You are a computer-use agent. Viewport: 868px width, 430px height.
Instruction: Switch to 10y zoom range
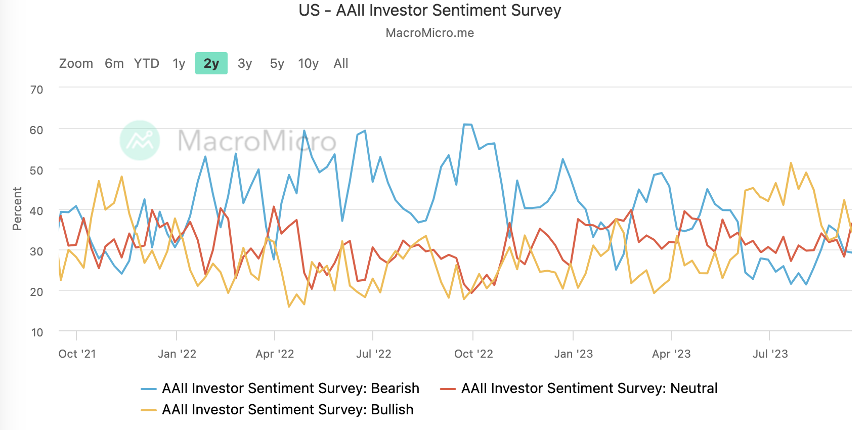[x=308, y=63]
